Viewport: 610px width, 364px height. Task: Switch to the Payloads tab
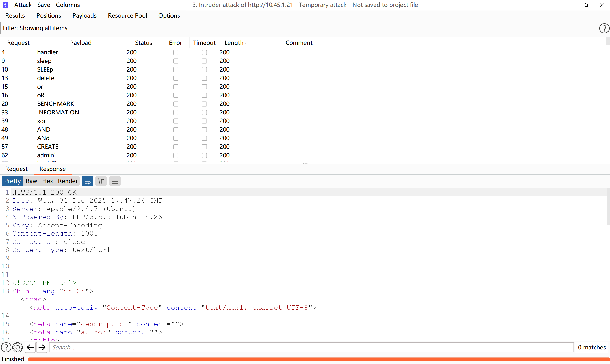point(84,16)
